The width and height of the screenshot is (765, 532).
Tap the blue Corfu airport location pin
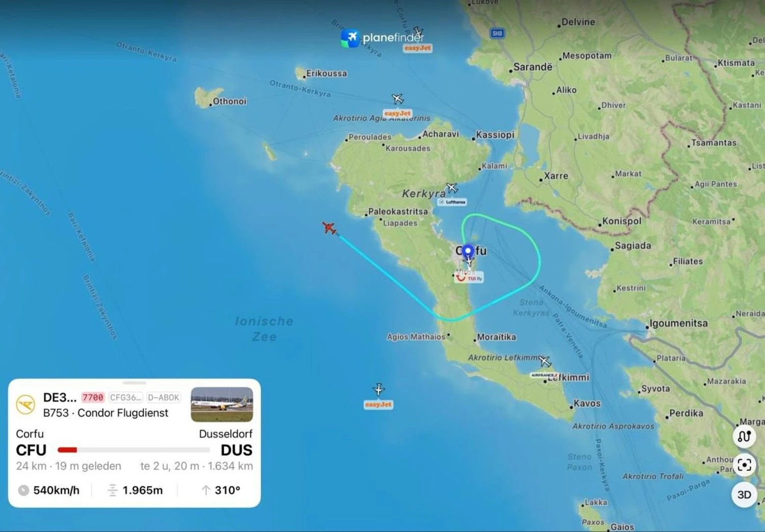tap(468, 251)
